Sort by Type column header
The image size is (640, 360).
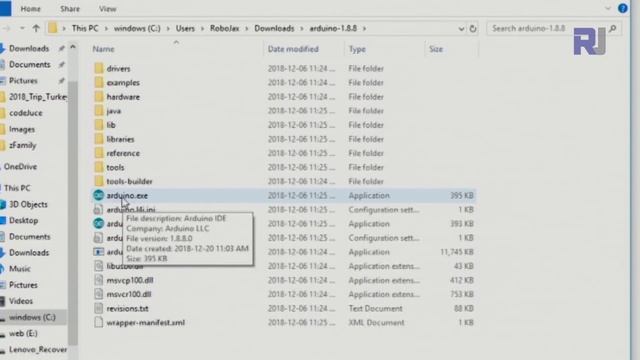(357, 49)
